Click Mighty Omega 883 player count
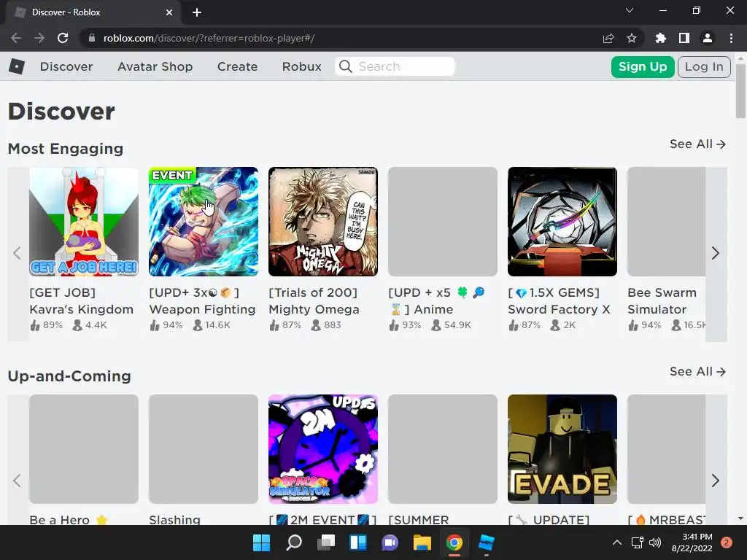The image size is (747, 560). tap(326, 325)
